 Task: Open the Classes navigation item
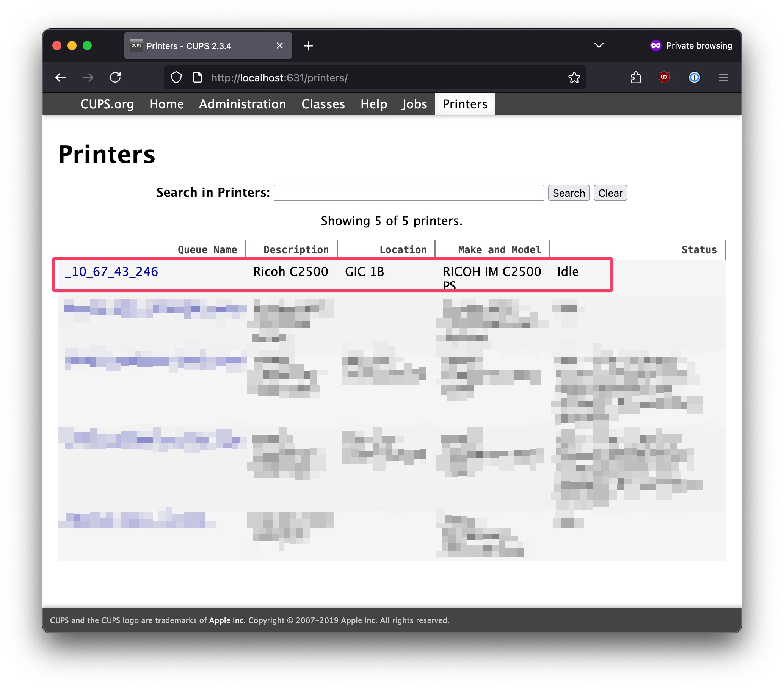[323, 104]
